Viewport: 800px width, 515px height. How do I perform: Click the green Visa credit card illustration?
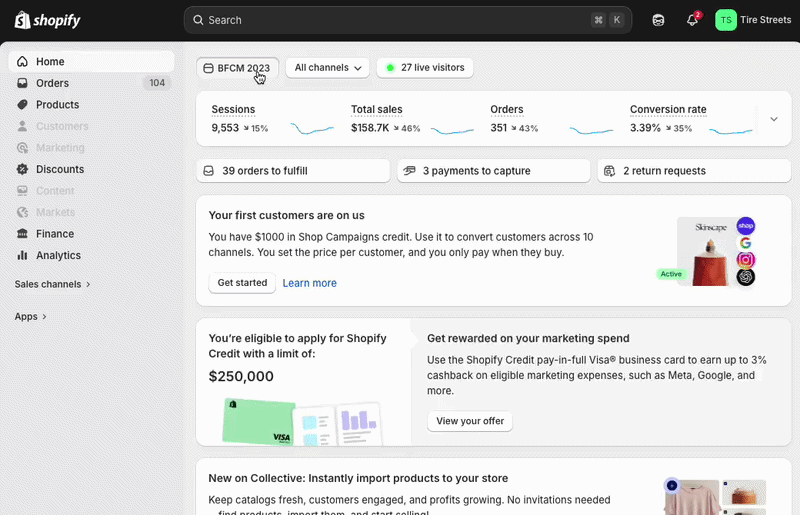click(x=259, y=421)
